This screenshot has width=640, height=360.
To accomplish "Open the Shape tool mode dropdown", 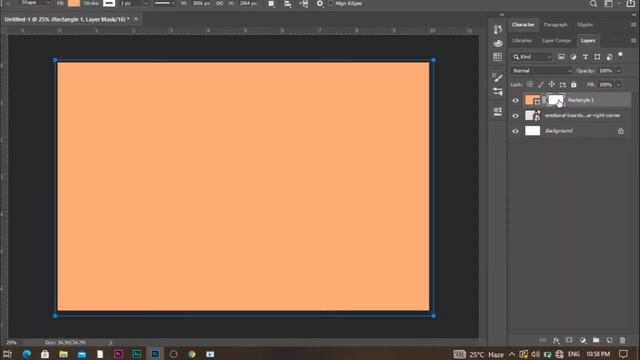I will (x=36, y=3).
